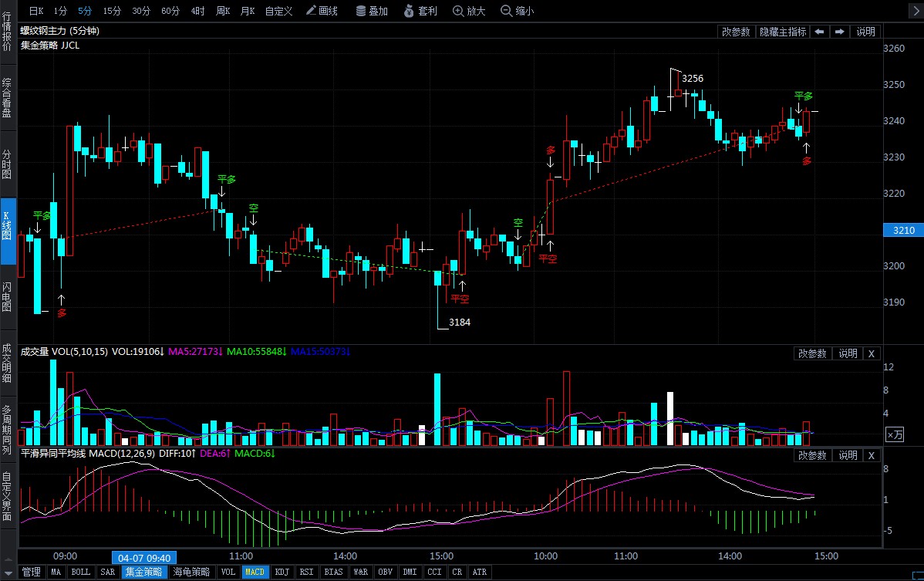Select the 集金策略 indicator tab
This screenshot has height=581, width=924.
(x=143, y=573)
